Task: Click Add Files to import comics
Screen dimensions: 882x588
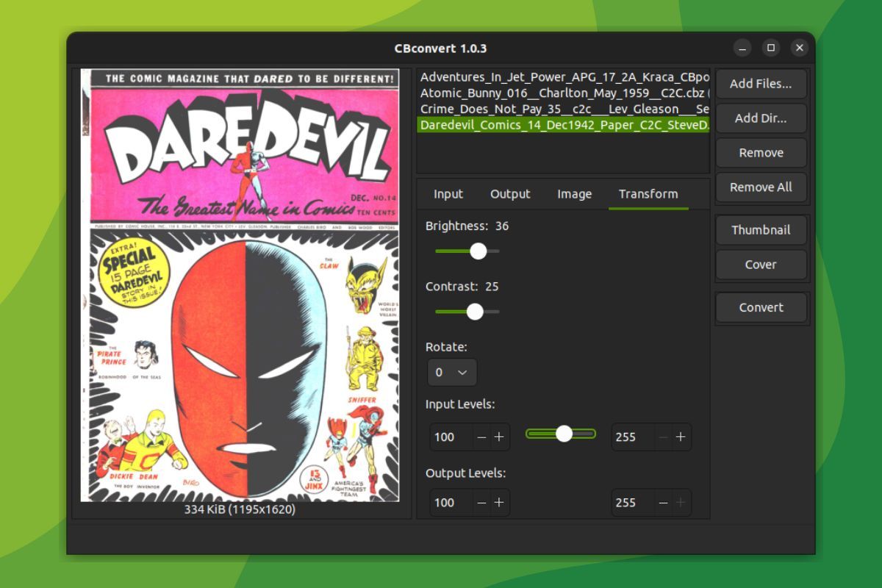Action: (x=761, y=84)
